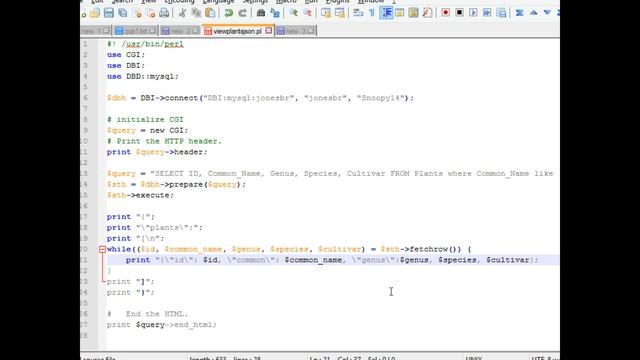Click the blue down triangle toolbar icon
Screen dimensions: 640x360
(547, 13)
